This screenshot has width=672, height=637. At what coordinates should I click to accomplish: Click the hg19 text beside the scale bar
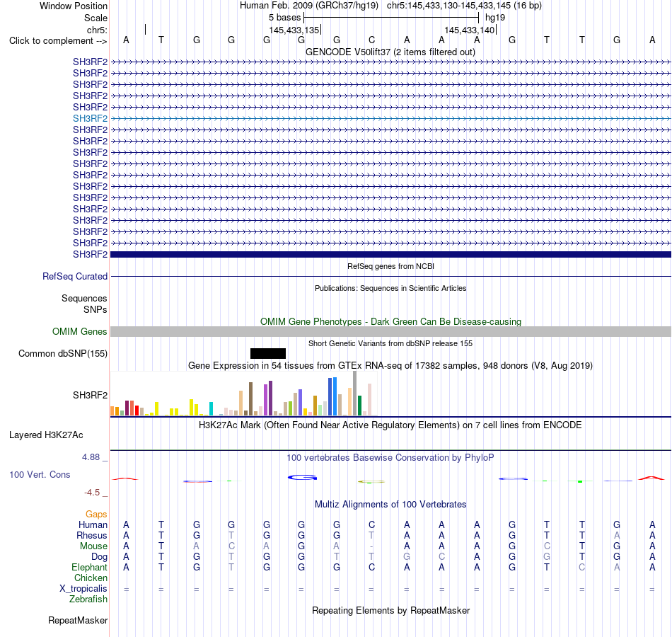click(495, 18)
